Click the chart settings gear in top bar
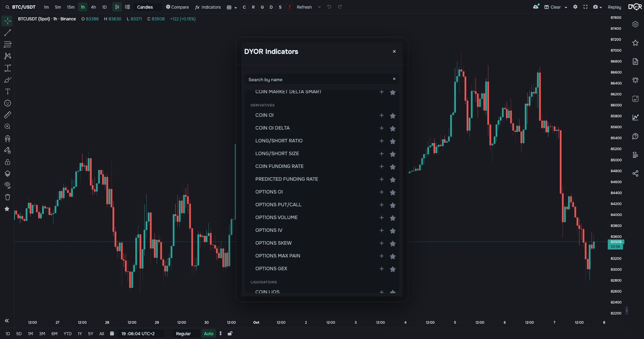This screenshot has width=644, height=339. pyautogui.click(x=575, y=7)
